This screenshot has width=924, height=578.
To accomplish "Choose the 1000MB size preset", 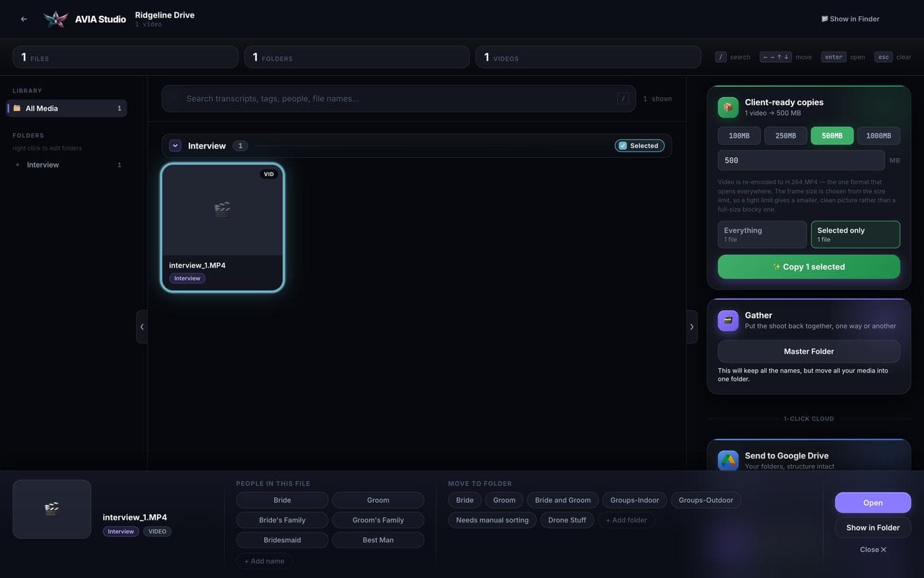I will [x=878, y=136].
